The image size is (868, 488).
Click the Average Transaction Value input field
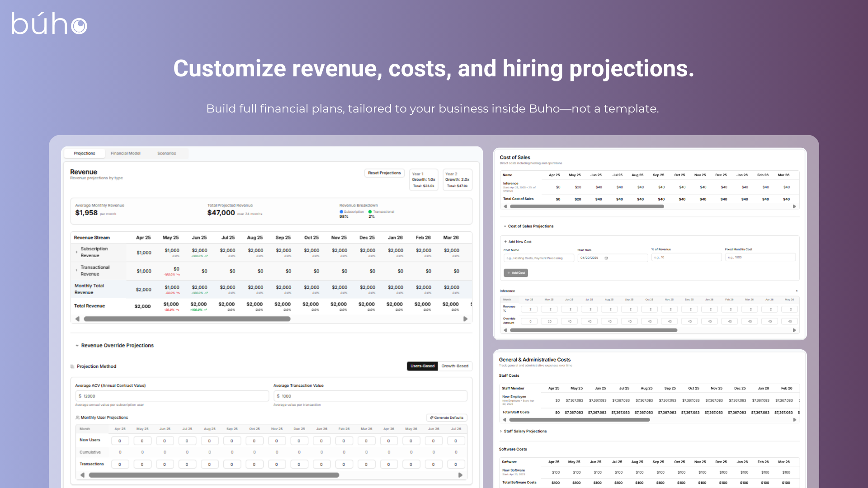(370, 396)
